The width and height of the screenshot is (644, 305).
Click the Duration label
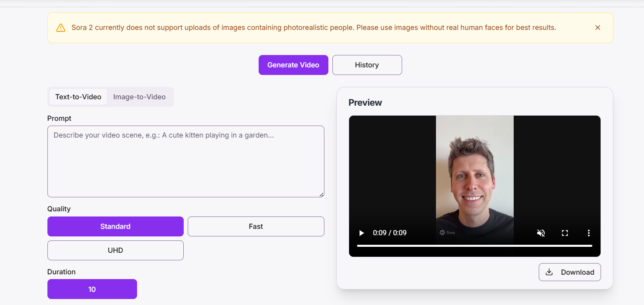click(61, 272)
